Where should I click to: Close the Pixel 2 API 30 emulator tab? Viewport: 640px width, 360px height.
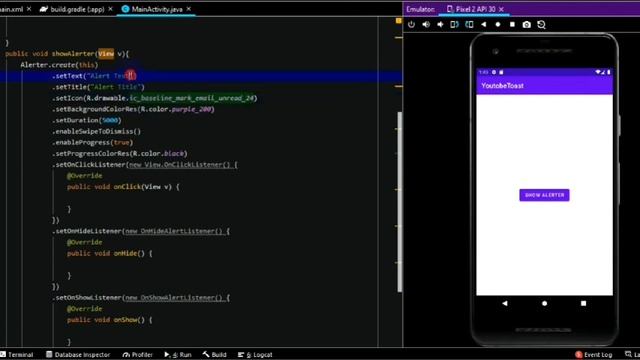tap(501, 9)
